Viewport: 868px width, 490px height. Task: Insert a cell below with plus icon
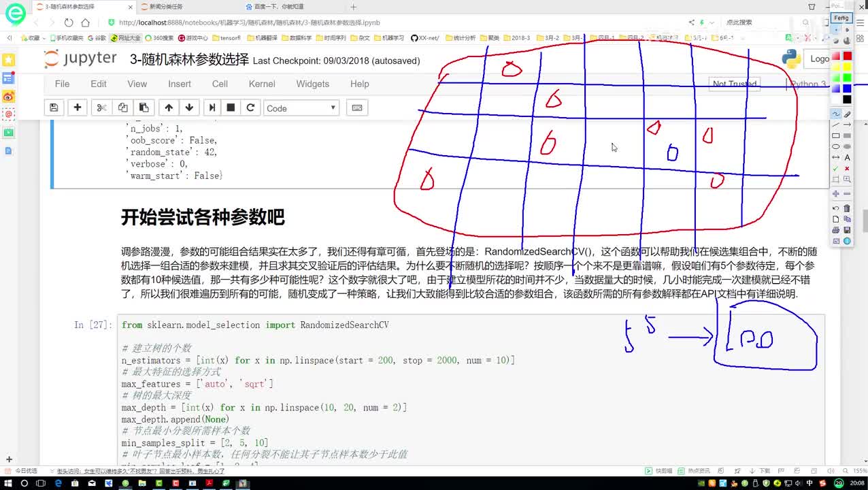click(78, 108)
